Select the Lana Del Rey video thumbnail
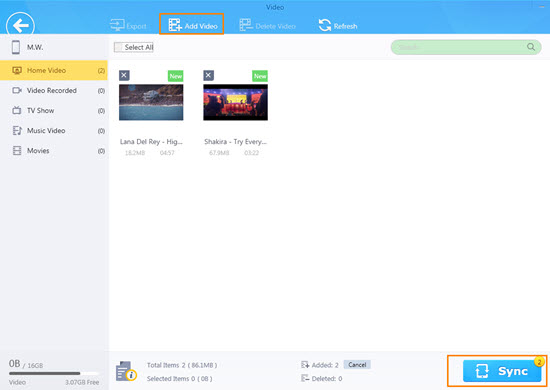550x390 pixels. pos(151,102)
